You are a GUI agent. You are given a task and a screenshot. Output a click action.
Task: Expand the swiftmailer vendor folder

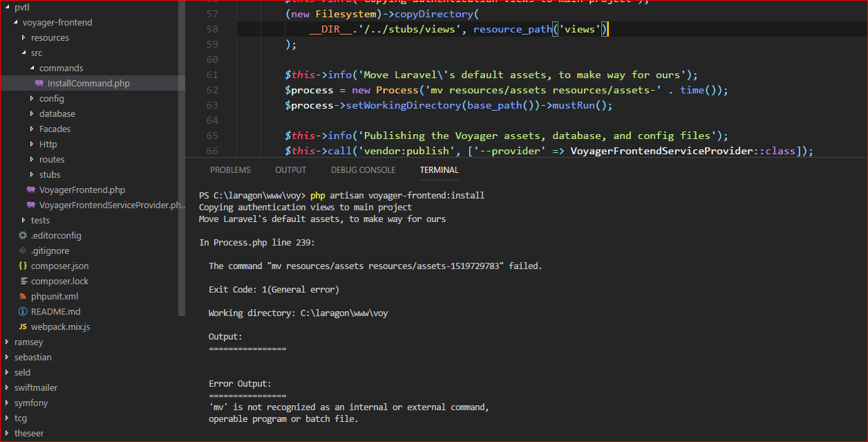(8, 387)
